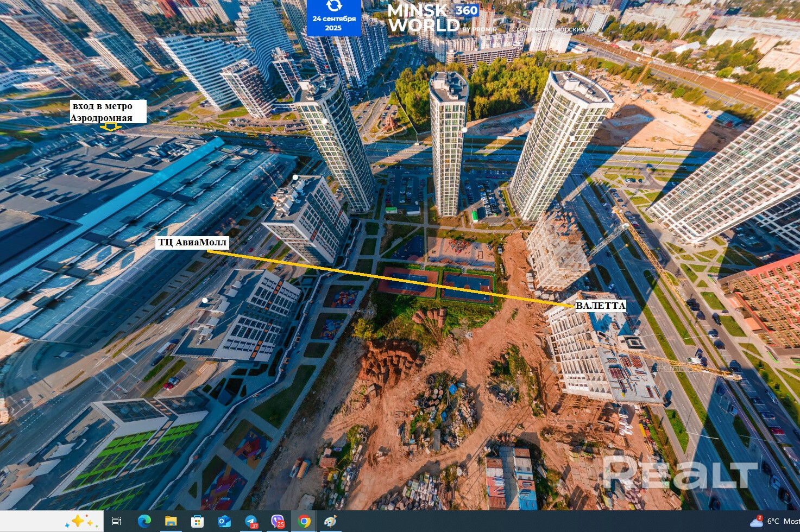Open Microsoft Edge from the taskbar

click(144, 521)
